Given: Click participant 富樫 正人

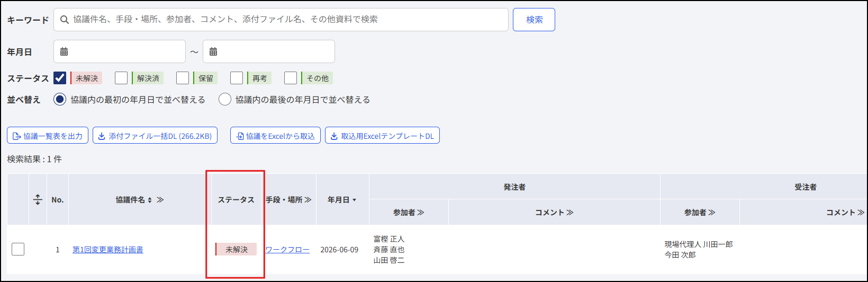Looking at the screenshot, I should coord(389,239).
